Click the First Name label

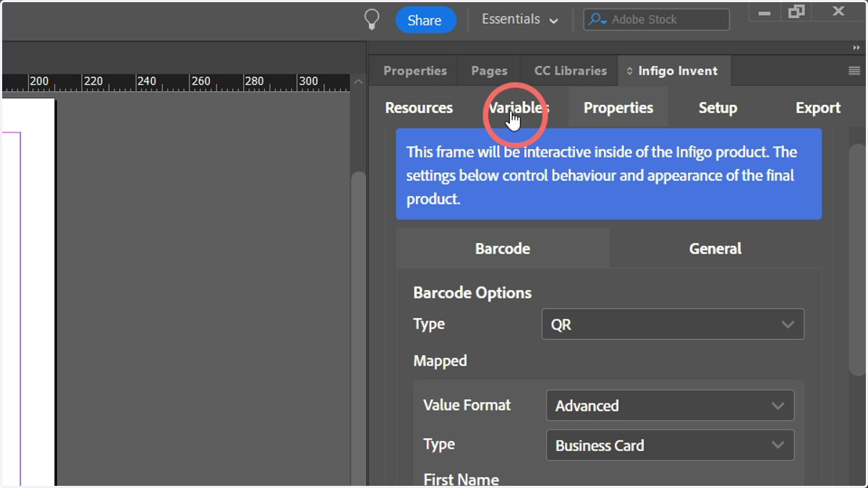click(461, 479)
